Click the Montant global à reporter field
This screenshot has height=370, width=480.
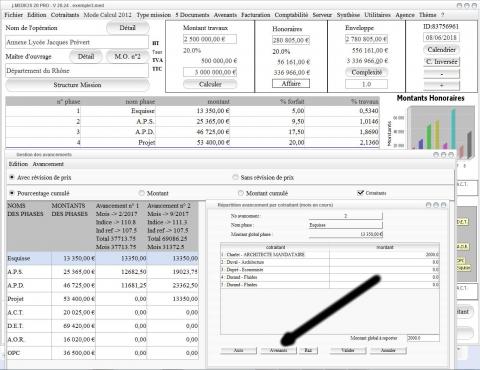pyautogui.click(x=423, y=338)
